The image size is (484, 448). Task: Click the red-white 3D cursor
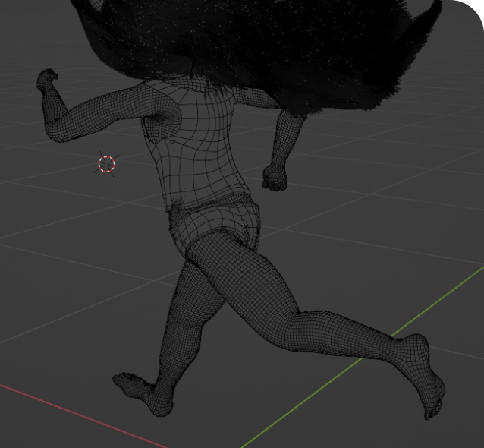coord(107,163)
